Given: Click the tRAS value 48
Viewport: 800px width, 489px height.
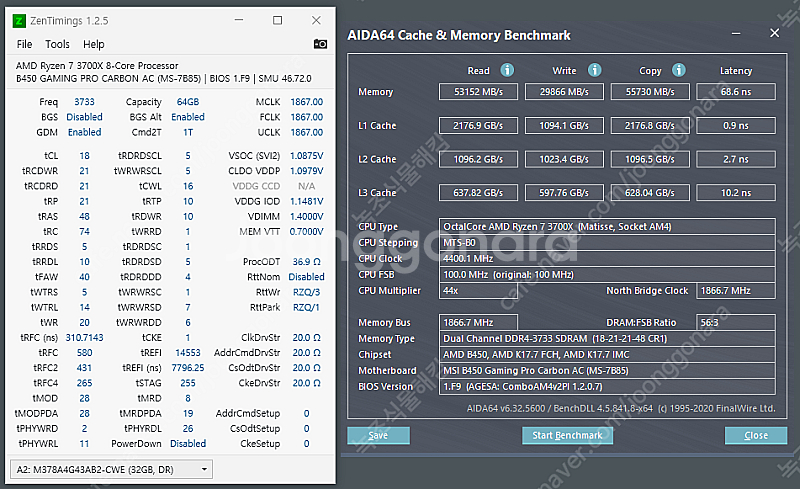Looking at the screenshot, I should click(x=84, y=216).
